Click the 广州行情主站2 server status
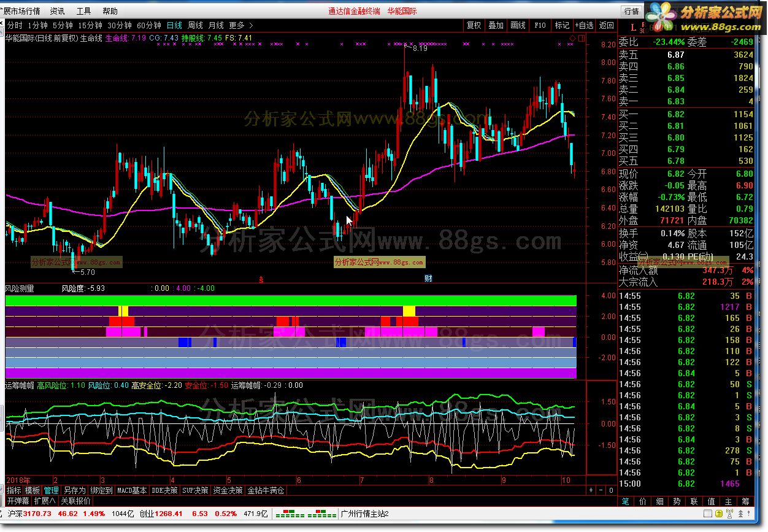Image resolution: width=768 pixels, height=532 pixels. (x=364, y=514)
